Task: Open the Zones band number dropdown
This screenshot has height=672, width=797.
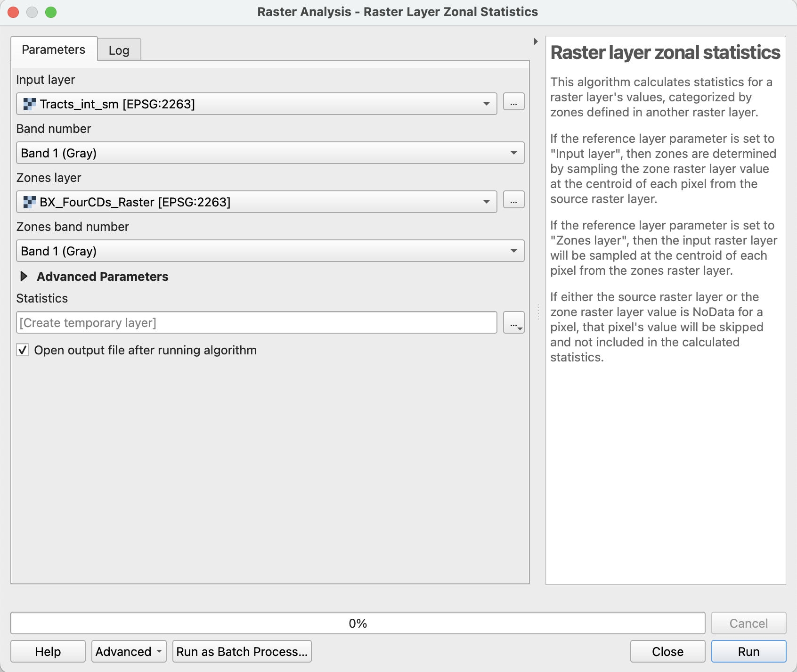Action: 270,251
